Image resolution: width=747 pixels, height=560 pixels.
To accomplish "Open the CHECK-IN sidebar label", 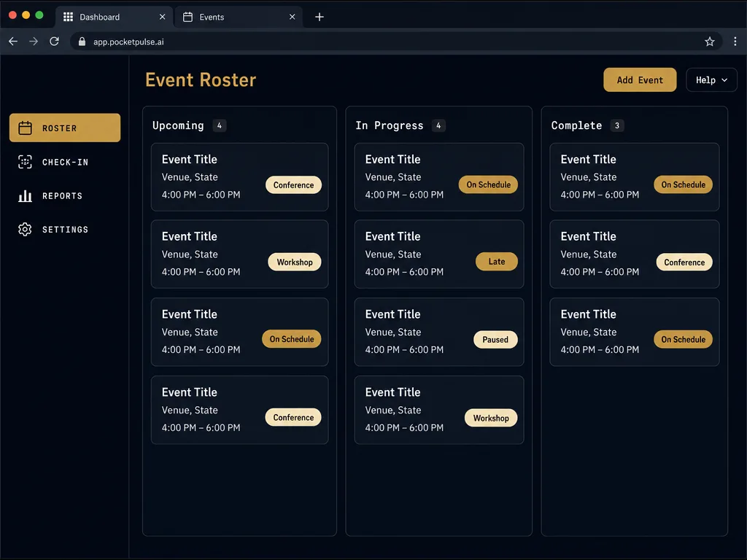I will (x=65, y=162).
